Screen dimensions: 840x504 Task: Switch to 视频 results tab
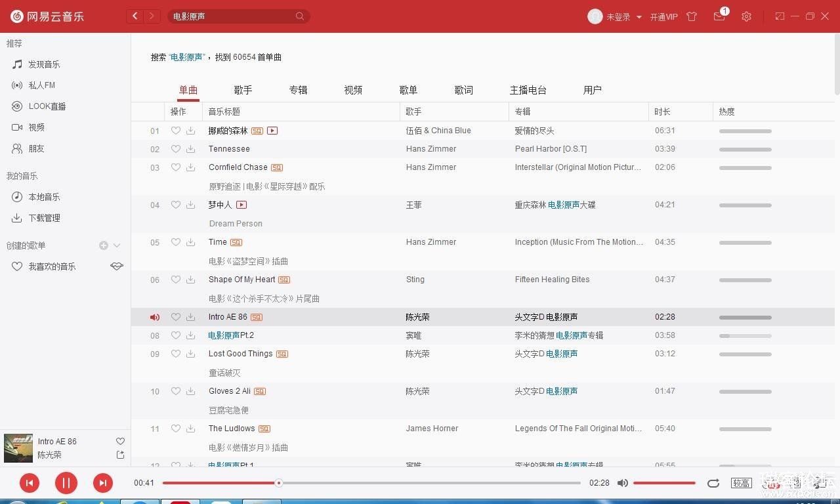pos(353,90)
